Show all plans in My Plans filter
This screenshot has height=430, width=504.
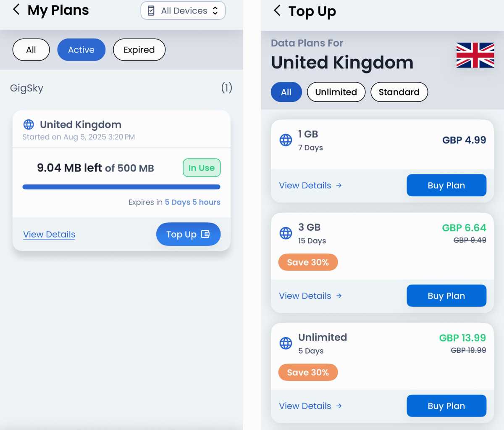click(31, 50)
